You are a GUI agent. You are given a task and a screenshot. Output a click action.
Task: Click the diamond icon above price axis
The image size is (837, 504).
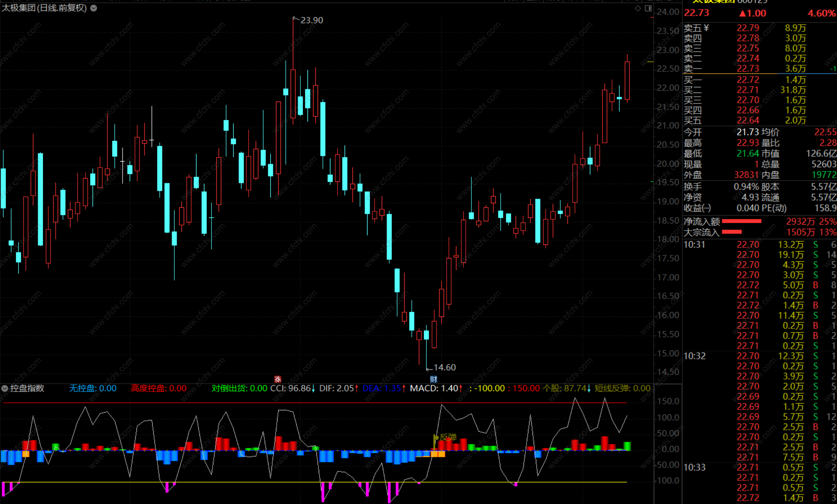click(638, 8)
